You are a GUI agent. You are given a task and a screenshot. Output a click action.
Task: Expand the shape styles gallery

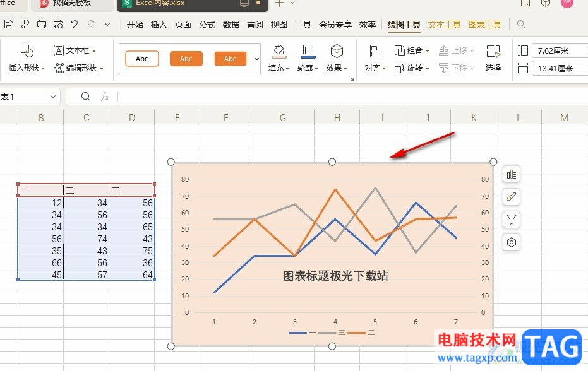257,59
